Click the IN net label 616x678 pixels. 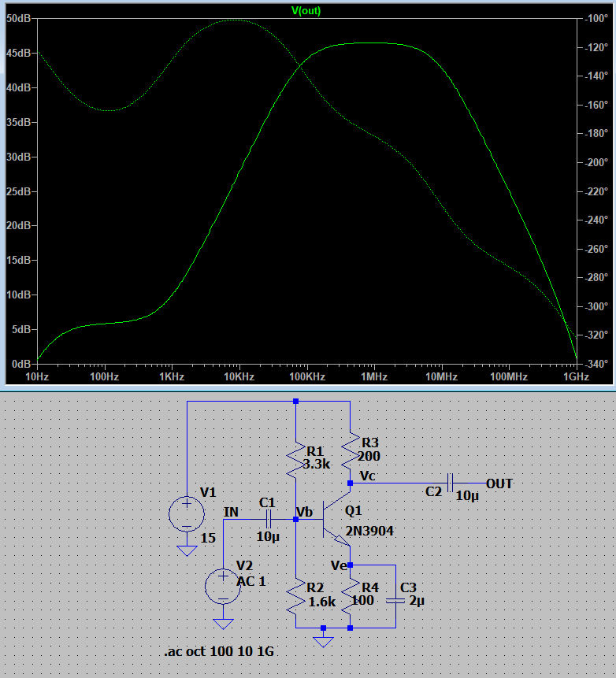pyautogui.click(x=231, y=513)
